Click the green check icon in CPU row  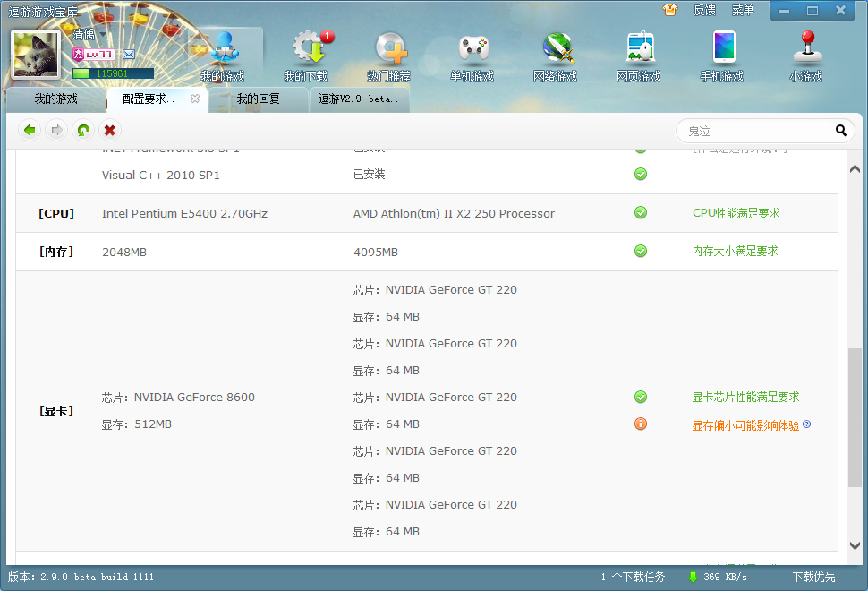(641, 213)
